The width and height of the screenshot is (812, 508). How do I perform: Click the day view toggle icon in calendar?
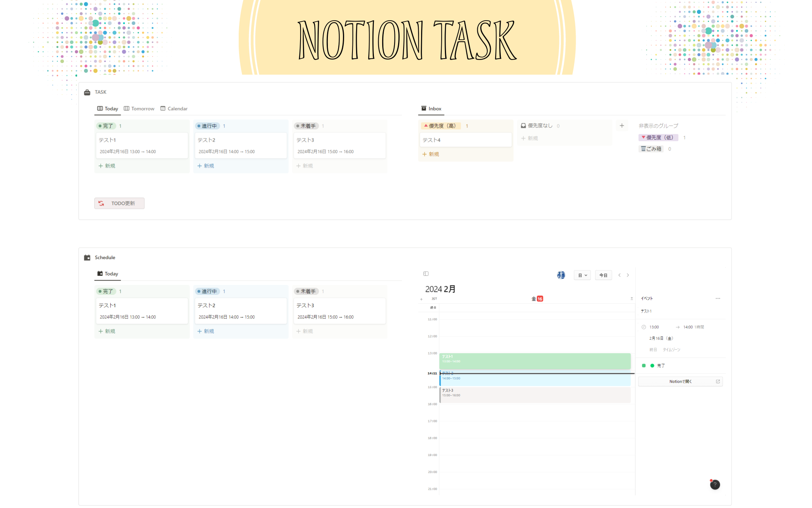click(581, 275)
